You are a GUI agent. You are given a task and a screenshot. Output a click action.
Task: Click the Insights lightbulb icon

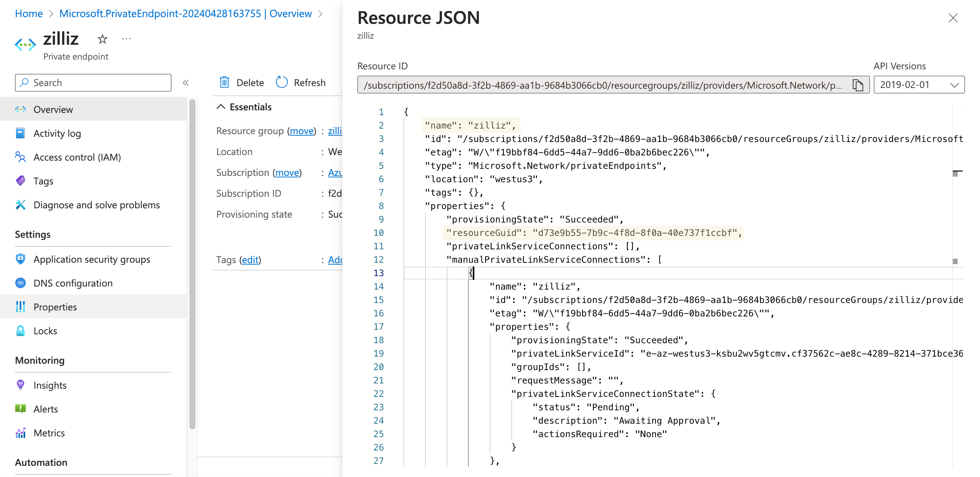point(21,385)
